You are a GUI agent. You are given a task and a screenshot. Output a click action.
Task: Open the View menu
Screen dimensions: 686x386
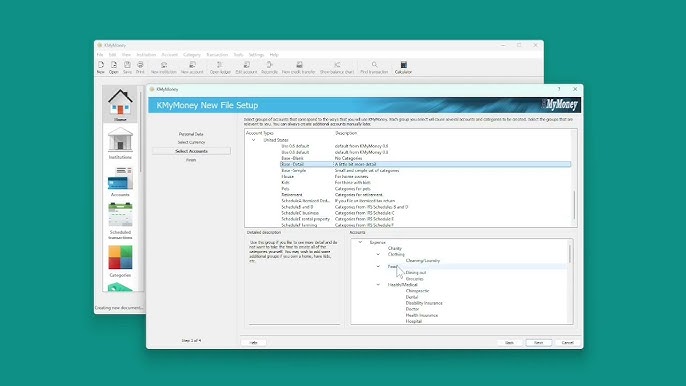126,55
